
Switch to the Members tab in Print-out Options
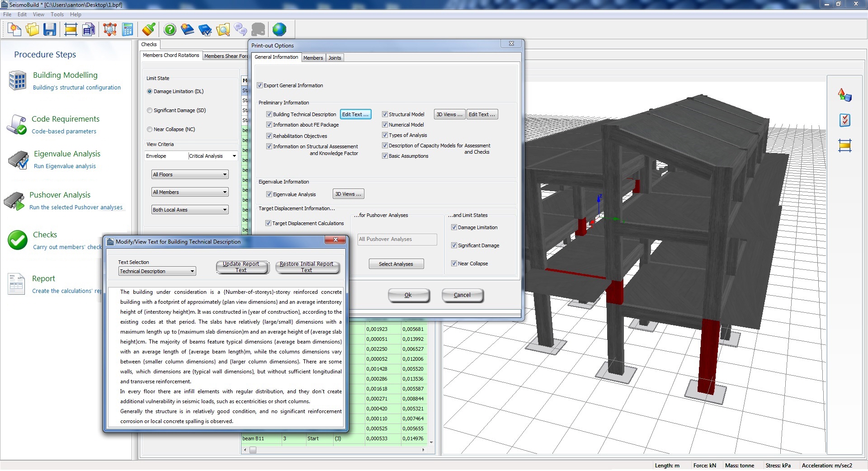point(313,58)
